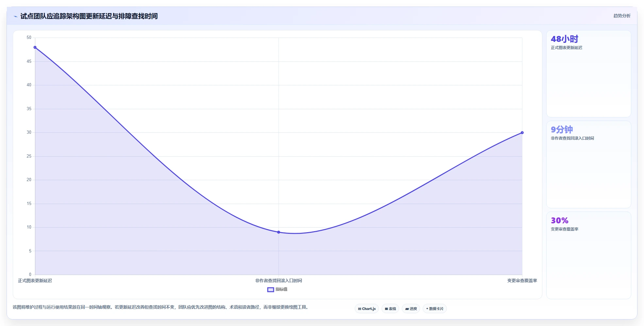
Task: Click the 表格 tag icon
Action: 386,309
